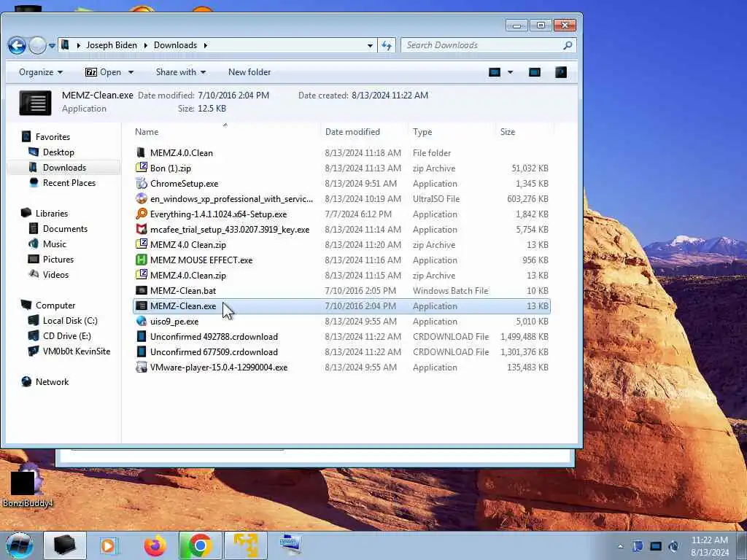
Task: Toggle the preview pane icon
Action: [x=535, y=72]
